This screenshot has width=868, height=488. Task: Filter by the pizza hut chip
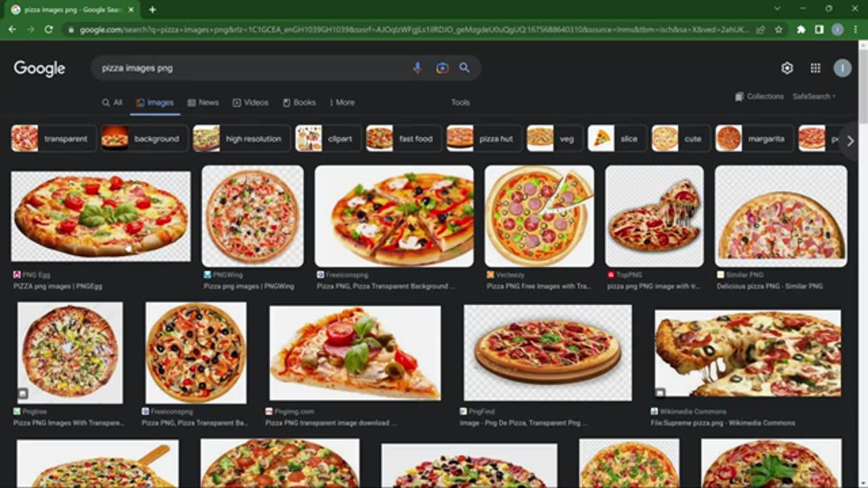click(484, 138)
